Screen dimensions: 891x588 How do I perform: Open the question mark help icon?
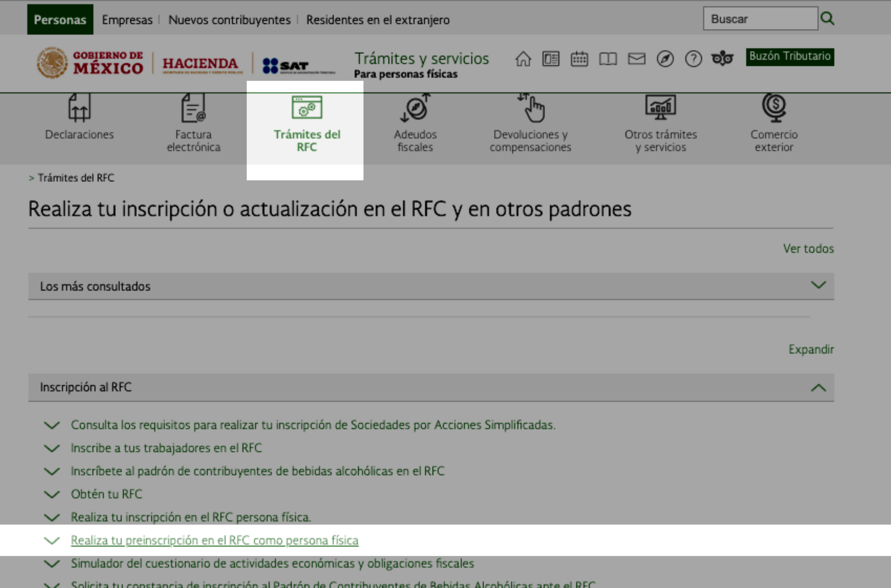(x=693, y=59)
